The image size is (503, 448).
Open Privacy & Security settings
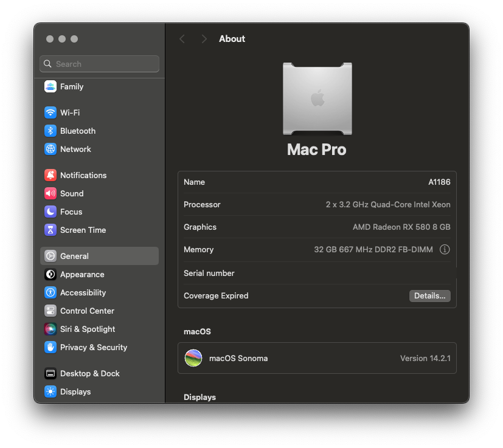click(x=100, y=347)
